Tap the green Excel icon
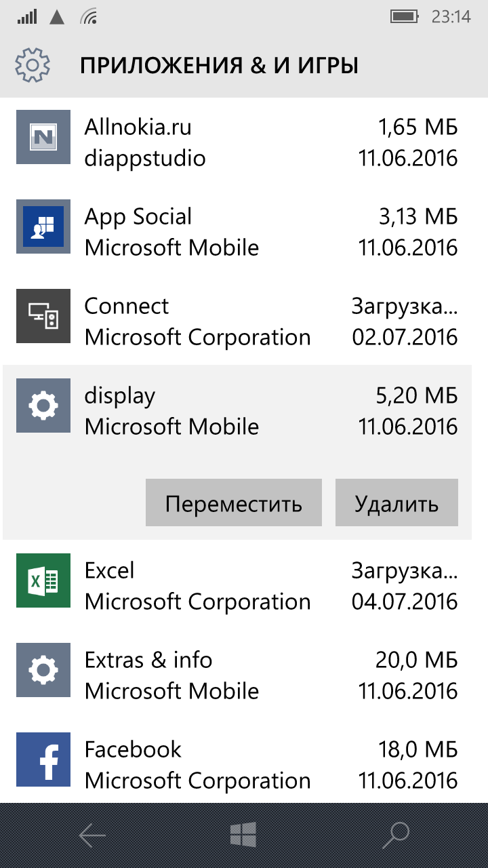The image size is (488, 868). tap(43, 580)
